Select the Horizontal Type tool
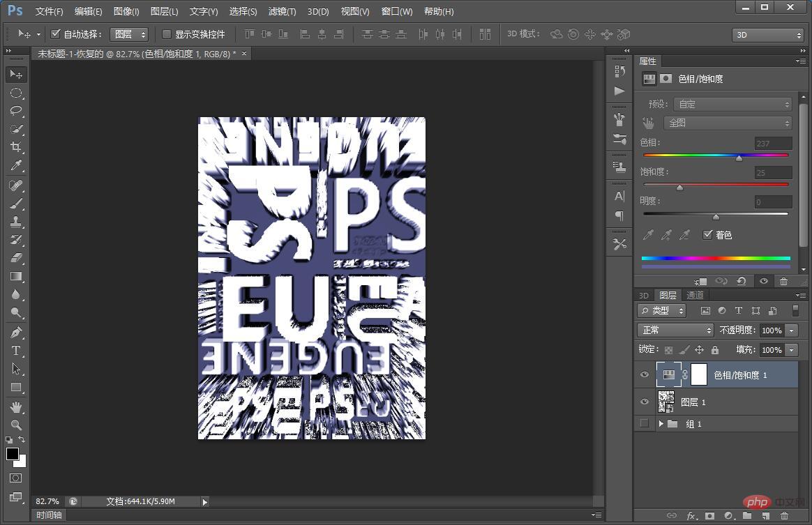The width and height of the screenshot is (812, 525). (16, 351)
